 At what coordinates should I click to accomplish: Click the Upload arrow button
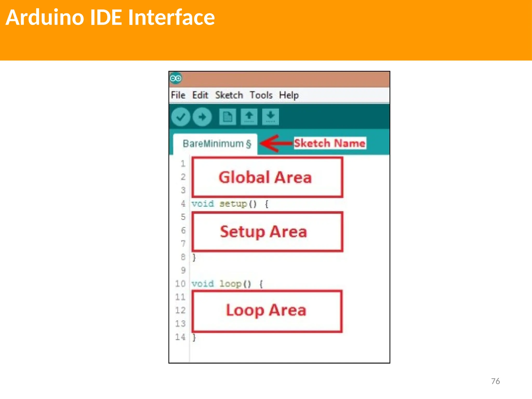[202, 117]
